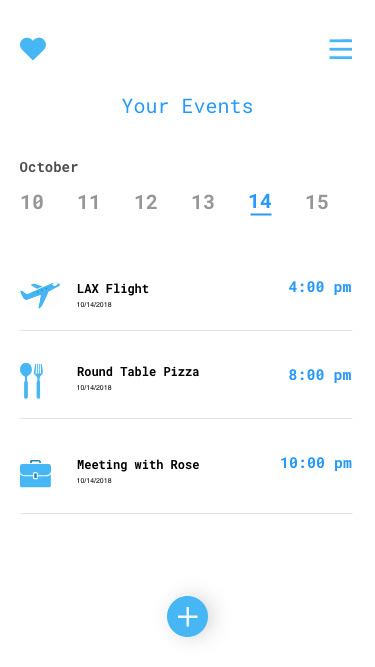Select October 10 in the date strip
The image size is (375, 667).
pos(32,202)
